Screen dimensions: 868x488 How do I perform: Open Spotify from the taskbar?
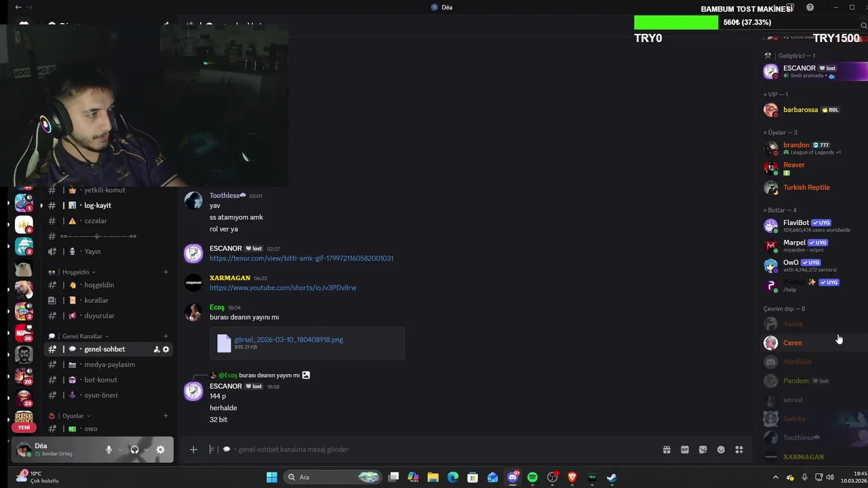pyautogui.click(x=532, y=477)
